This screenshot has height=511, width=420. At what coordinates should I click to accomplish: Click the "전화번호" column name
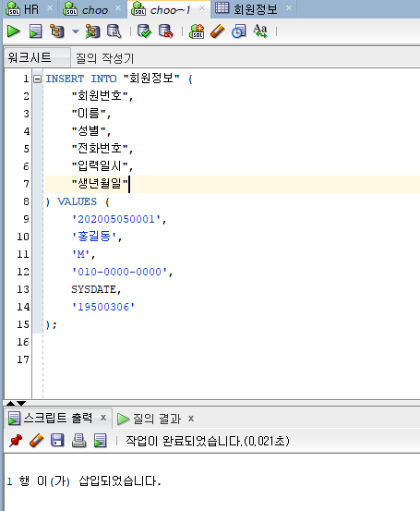100,149
